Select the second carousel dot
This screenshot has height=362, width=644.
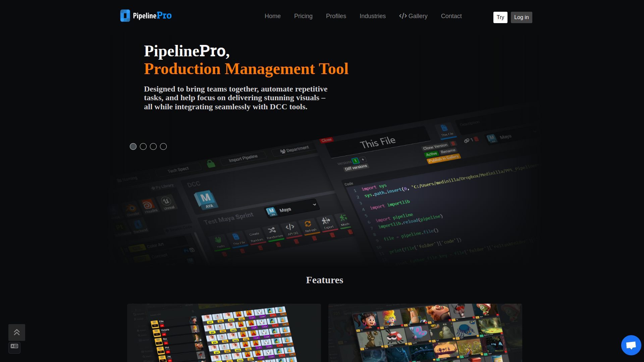click(x=143, y=146)
